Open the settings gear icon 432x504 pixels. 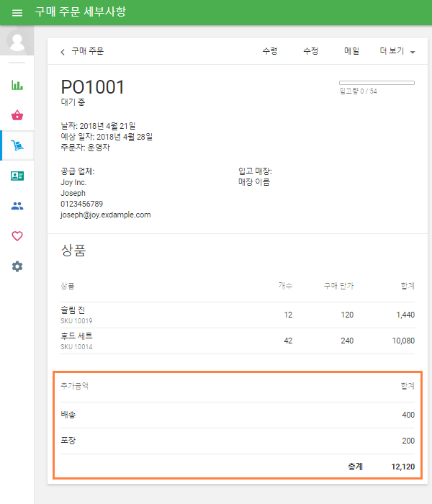pyautogui.click(x=17, y=266)
